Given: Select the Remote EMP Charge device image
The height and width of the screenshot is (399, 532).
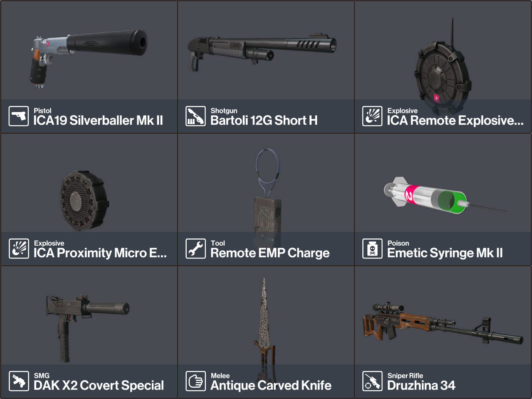Looking at the screenshot, I should point(268,197).
